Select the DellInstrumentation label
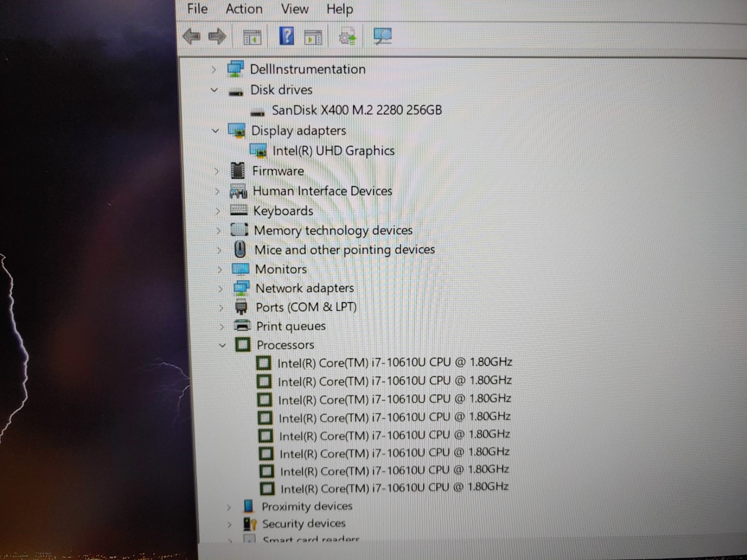The width and height of the screenshot is (747, 560). click(308, 69)
